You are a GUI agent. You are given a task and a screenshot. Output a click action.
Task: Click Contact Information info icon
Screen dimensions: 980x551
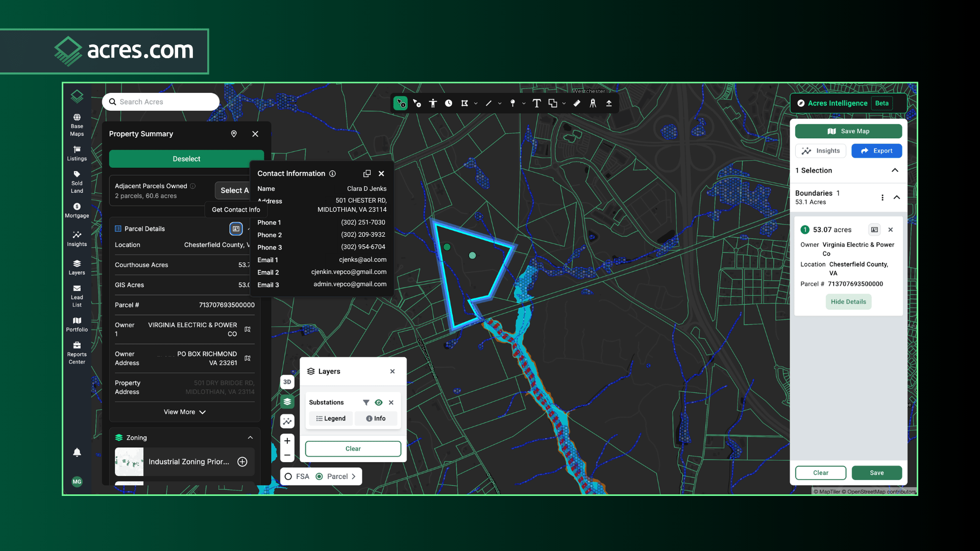point(332,173)
